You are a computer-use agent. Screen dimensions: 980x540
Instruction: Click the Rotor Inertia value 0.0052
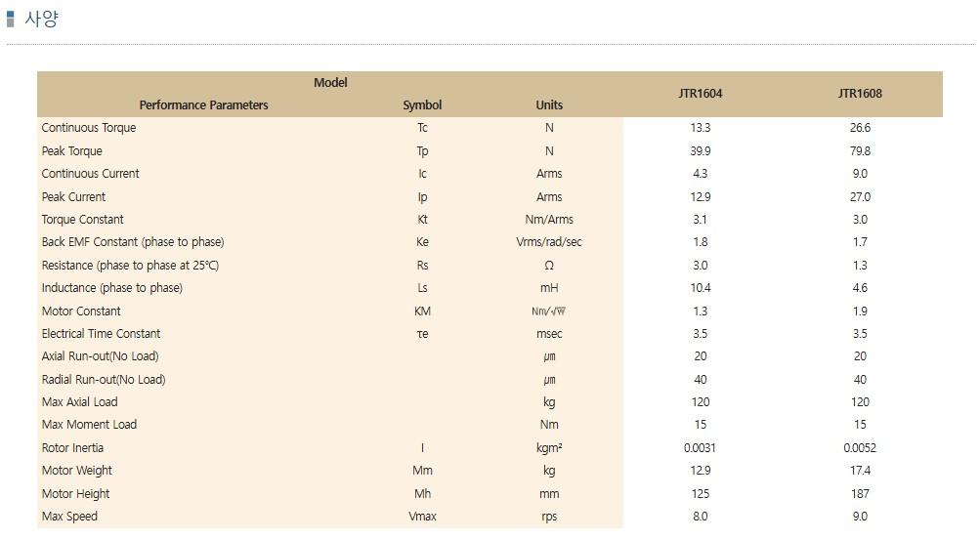[860, 447]
